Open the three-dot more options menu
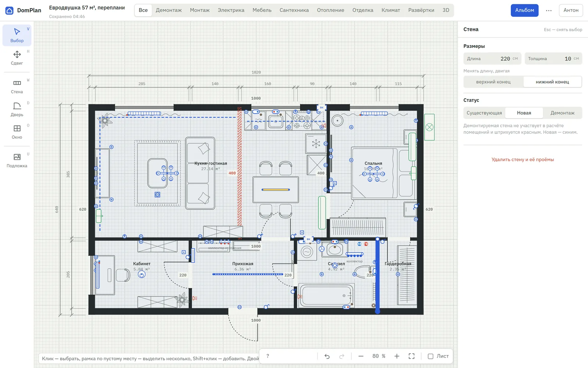This screenshot has height=368, width=588. [549, 10]
